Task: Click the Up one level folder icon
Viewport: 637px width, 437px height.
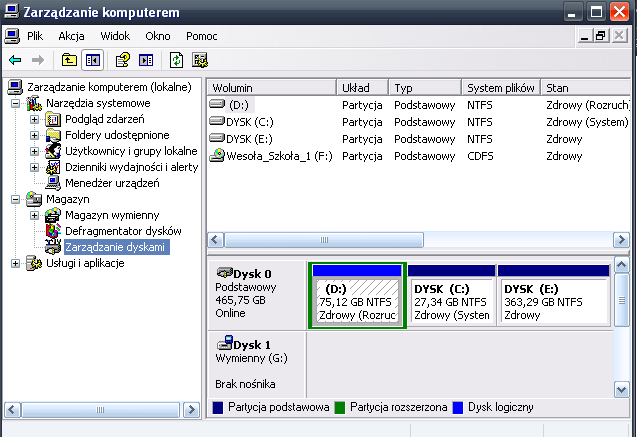Action: pyautogui.click(x=69, y=61)
